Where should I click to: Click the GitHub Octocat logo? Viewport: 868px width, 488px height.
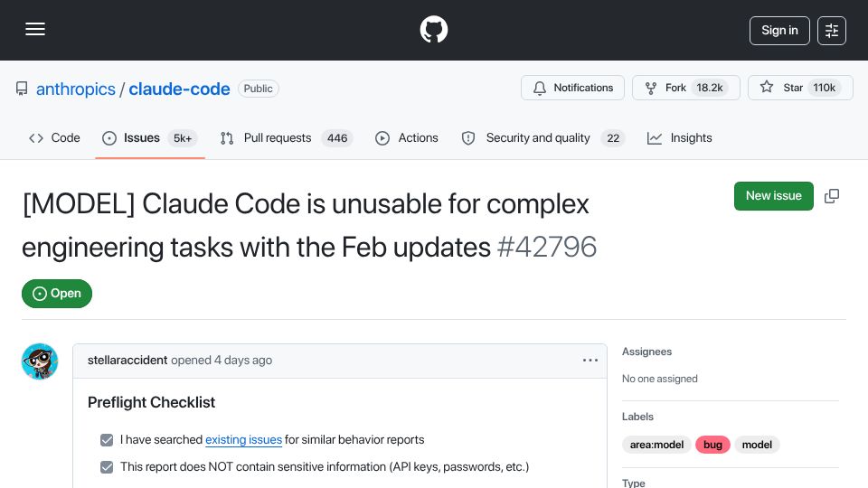433,29
